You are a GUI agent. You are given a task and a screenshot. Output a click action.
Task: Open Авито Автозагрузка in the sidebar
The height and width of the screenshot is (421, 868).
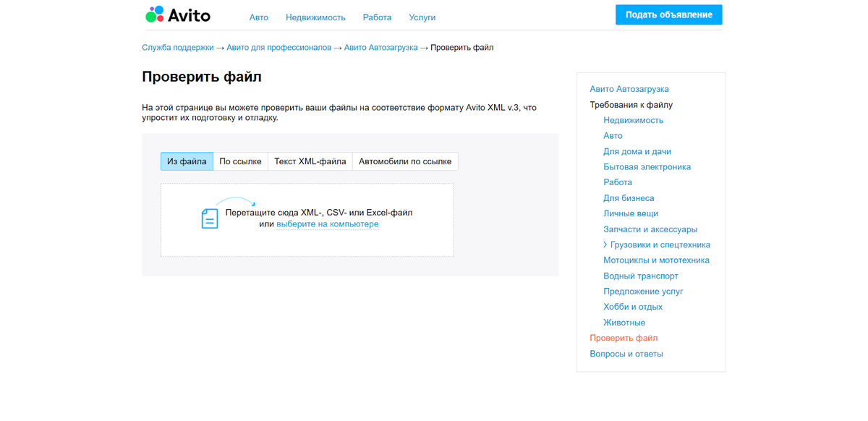629,89
